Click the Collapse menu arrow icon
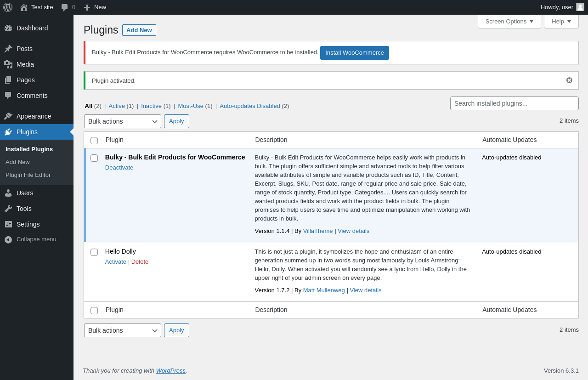588x380 pixels. click(8, 239)
